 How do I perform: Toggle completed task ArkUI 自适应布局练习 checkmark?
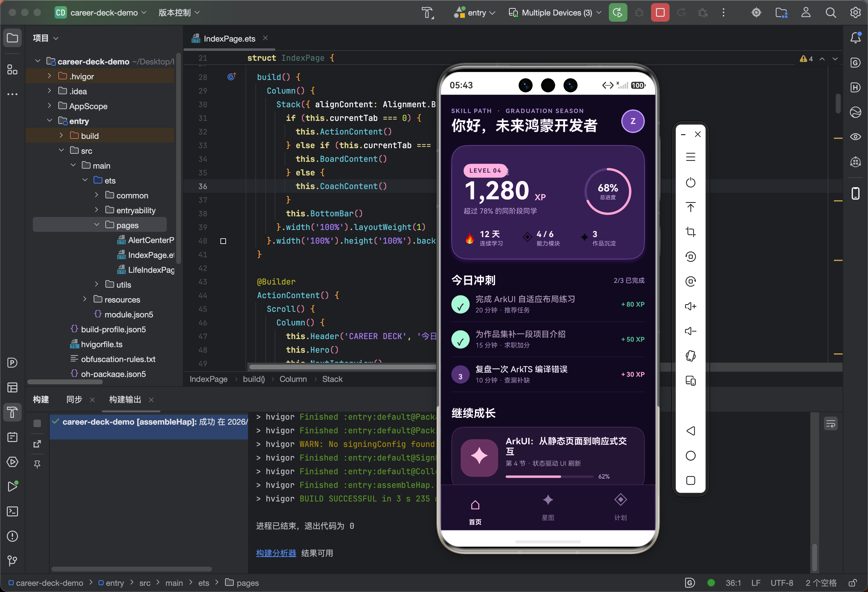(x=461, y=304)
